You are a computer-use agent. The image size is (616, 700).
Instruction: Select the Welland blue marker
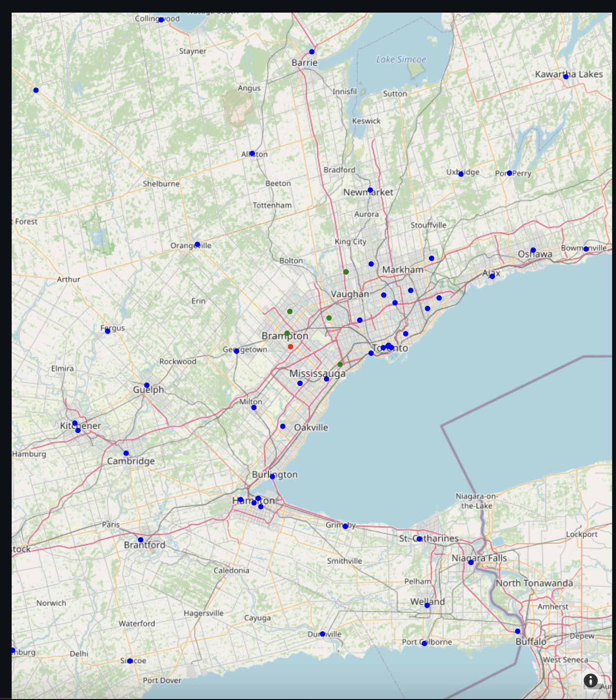428,605
